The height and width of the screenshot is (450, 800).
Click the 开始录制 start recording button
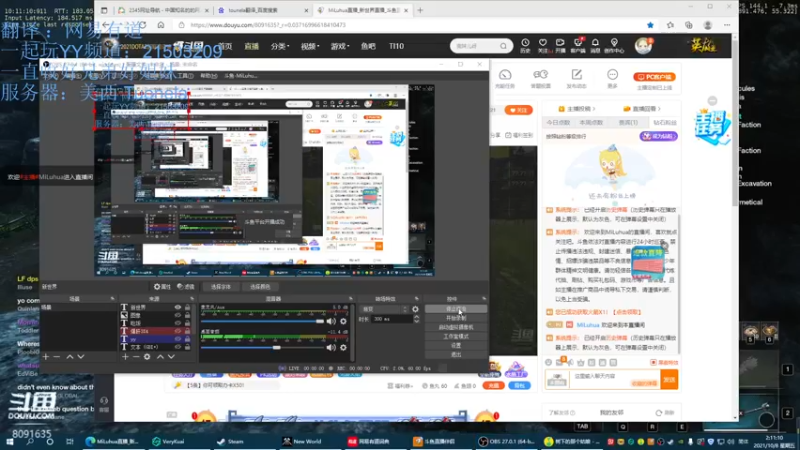point(456,318)
